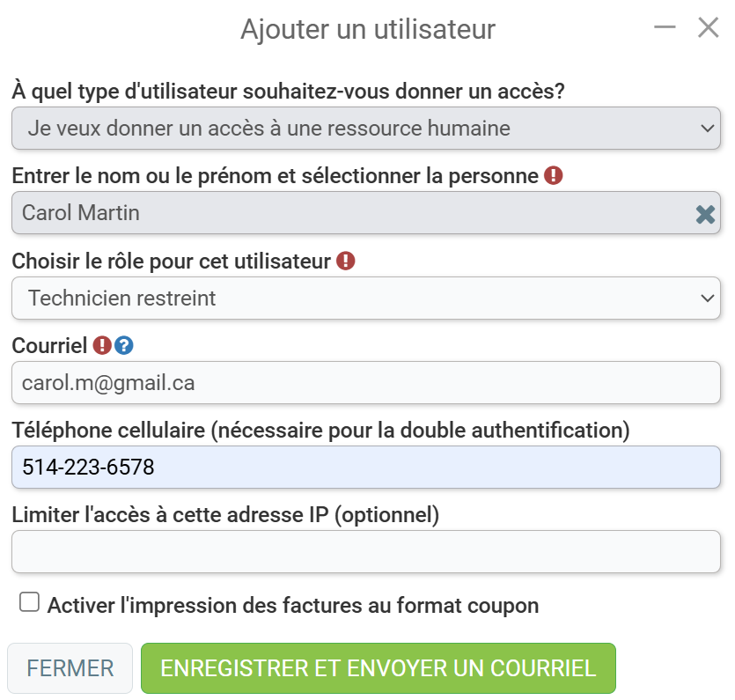Click the 'Limiter l'accès à cette adresse IP' label

pyautogui.click(x=225, y=515)
